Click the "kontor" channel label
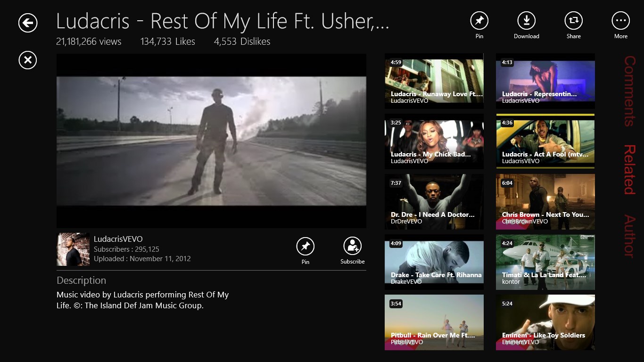This screenshot has width=644, height=362. 511,281
